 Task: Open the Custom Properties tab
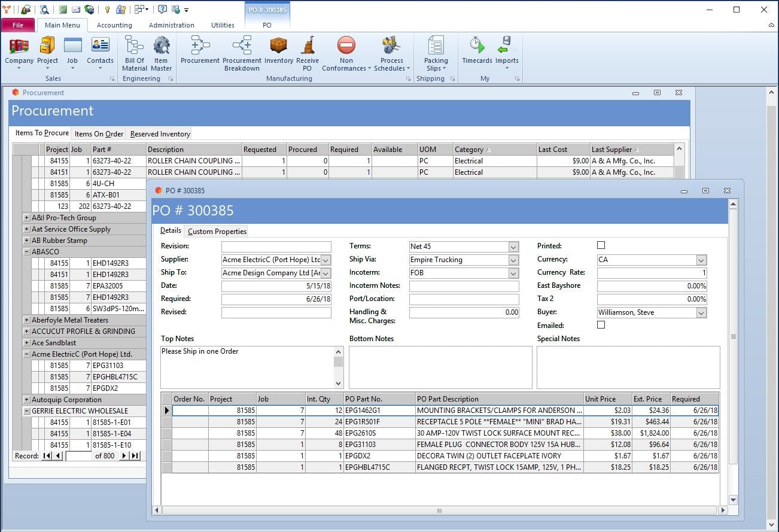(x=217, y=232)
